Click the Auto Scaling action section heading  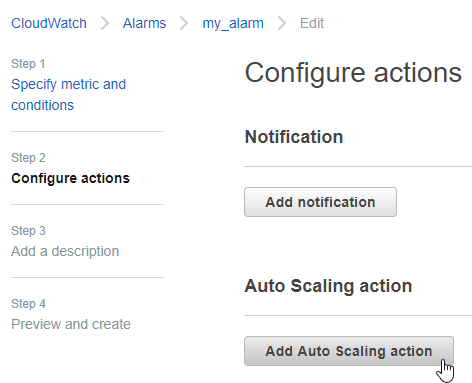(x=328, y=286)
